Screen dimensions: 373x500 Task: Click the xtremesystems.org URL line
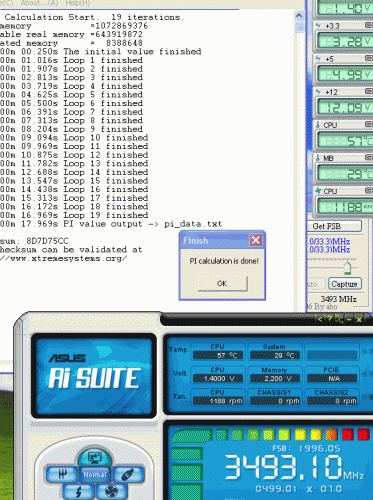pyautogui.click(x=63, y=258)
